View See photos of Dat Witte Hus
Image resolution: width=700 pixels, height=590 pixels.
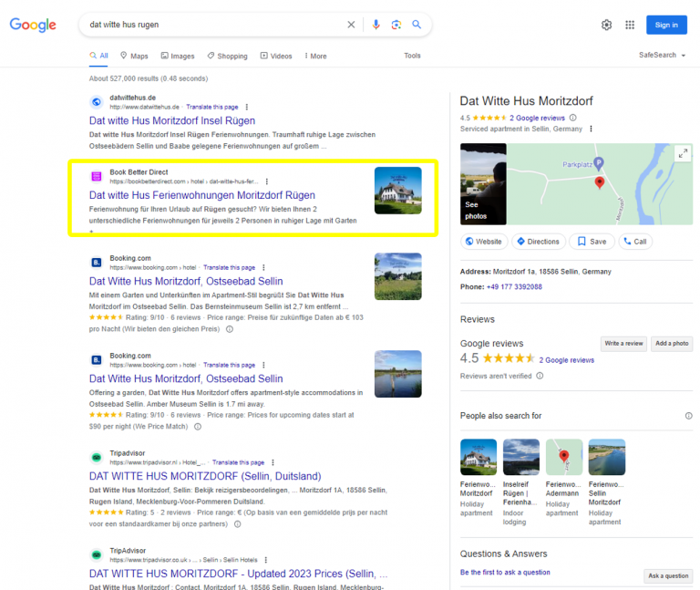pos(483,184)
